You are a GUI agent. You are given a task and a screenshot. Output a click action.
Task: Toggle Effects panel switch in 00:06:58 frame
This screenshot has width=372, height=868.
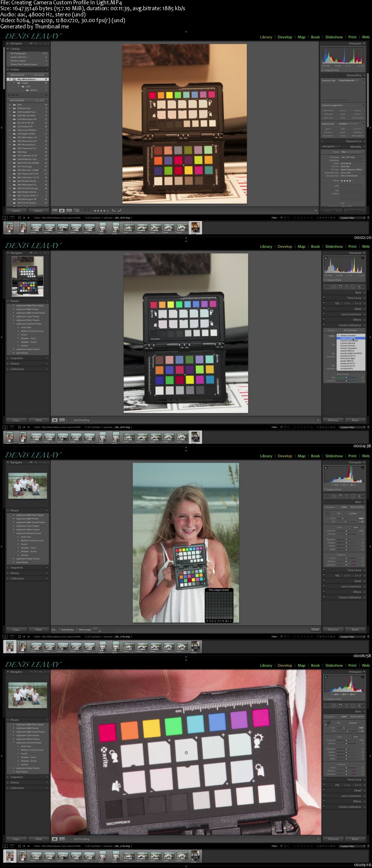(x=324, y=592)
